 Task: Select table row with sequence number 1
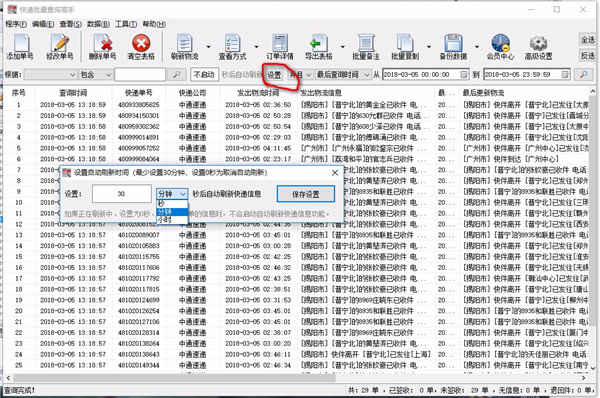pos(297,105)
